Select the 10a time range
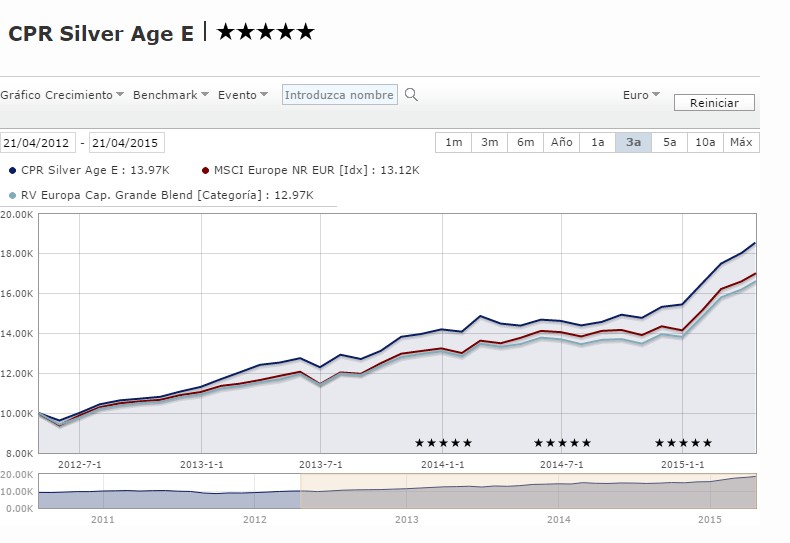The height and width of the screenshot is (543, 790). pos(705,143)
